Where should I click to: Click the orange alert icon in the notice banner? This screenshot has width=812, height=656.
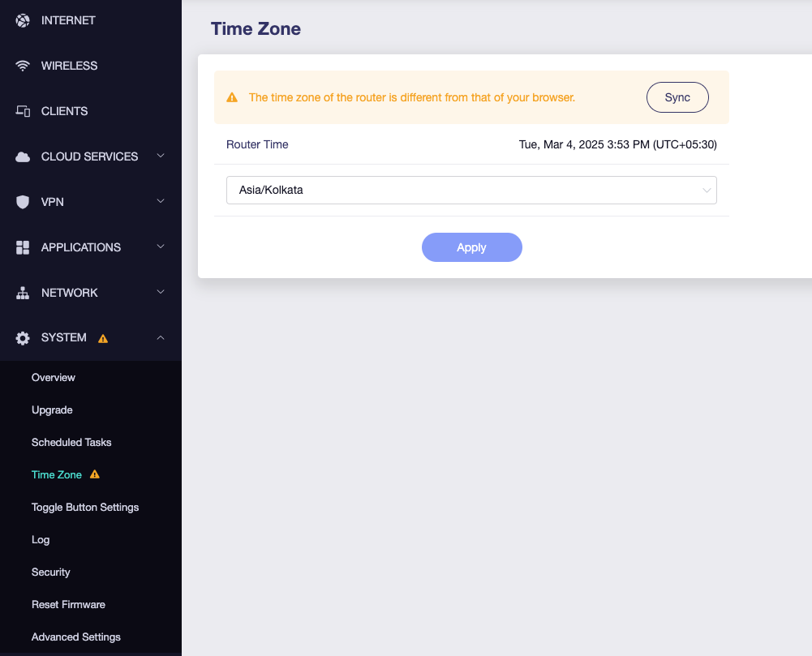[232, 96]
